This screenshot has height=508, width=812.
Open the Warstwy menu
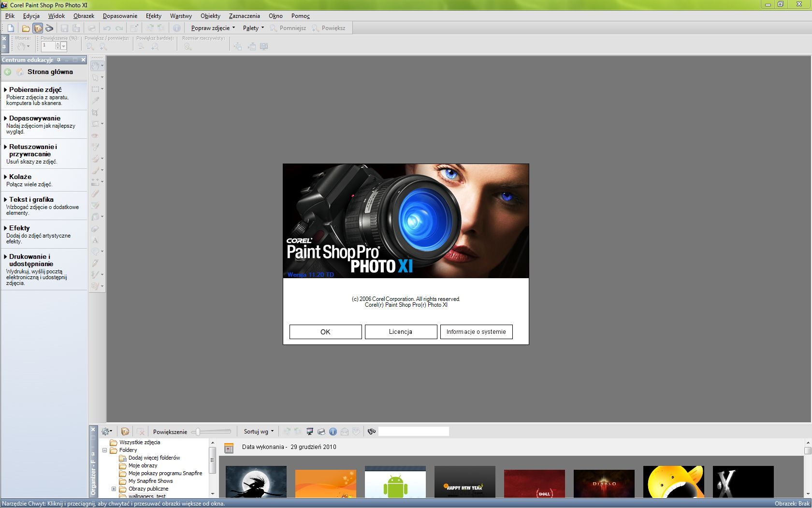pos(181,16)
